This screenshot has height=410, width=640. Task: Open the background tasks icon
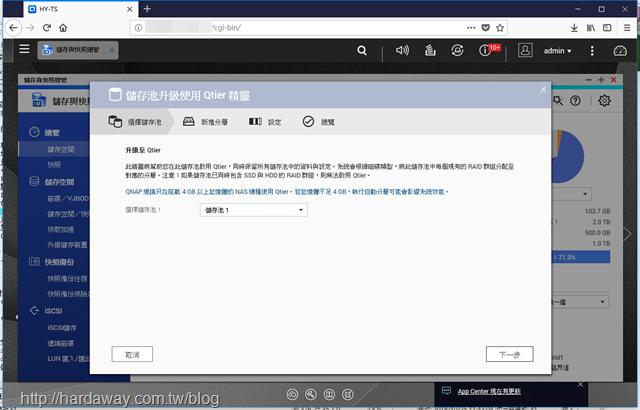tap(430, 50)
